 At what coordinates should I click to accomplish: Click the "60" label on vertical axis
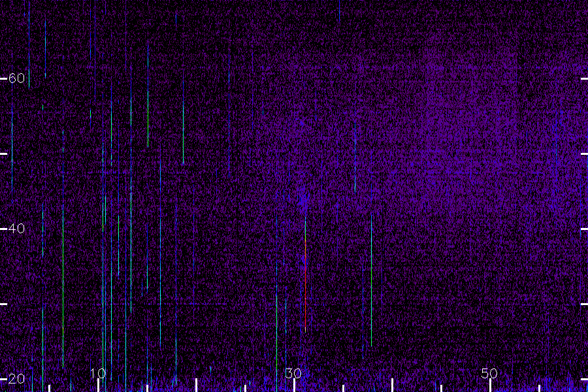(16, 78)
